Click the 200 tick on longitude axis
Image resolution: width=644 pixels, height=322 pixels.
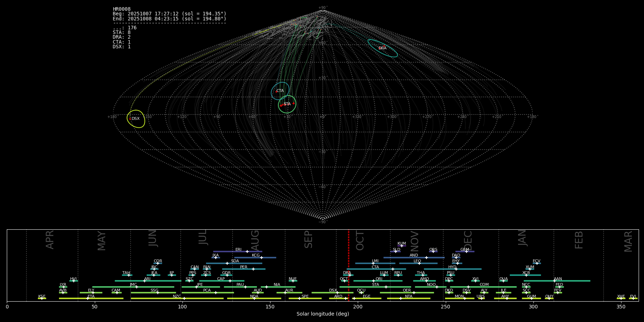[357, 307]
